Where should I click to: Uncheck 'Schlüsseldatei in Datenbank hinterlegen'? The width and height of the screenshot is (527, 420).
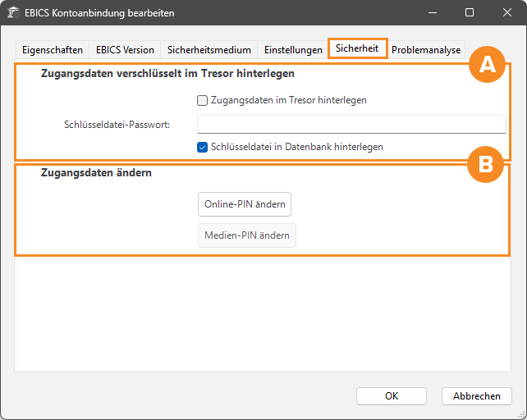pyautogui.click(x=203, y=147)
